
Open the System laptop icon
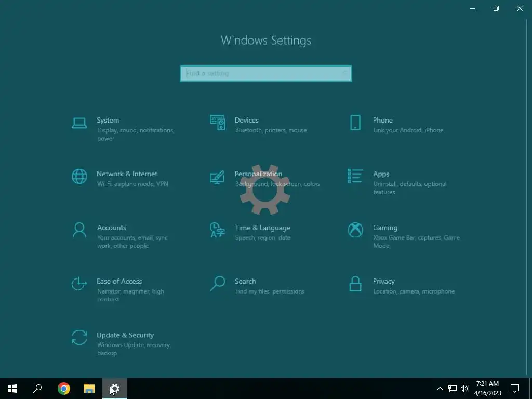(79, 123)
